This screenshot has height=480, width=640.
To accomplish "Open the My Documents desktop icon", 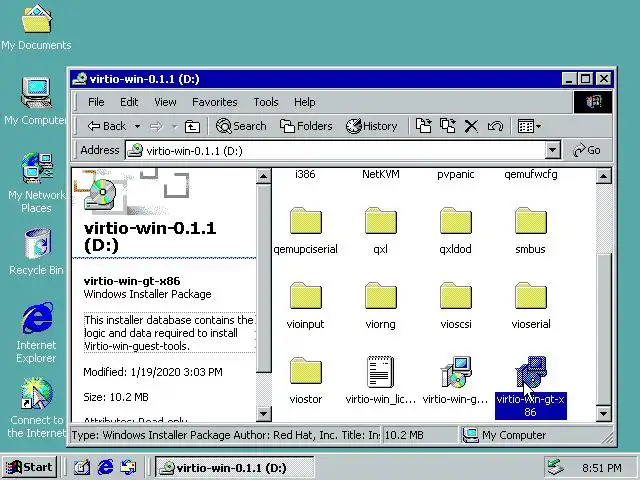I will pyautogui.click(x=36, y=27).
